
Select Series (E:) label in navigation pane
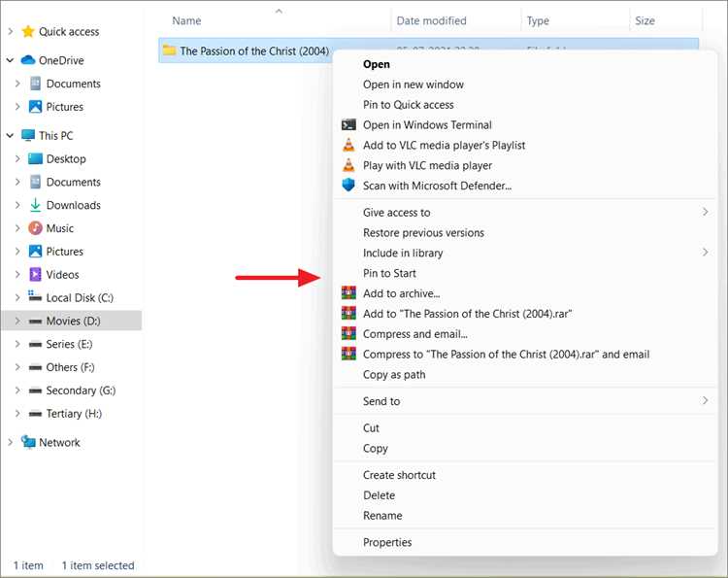pos(69,344)
